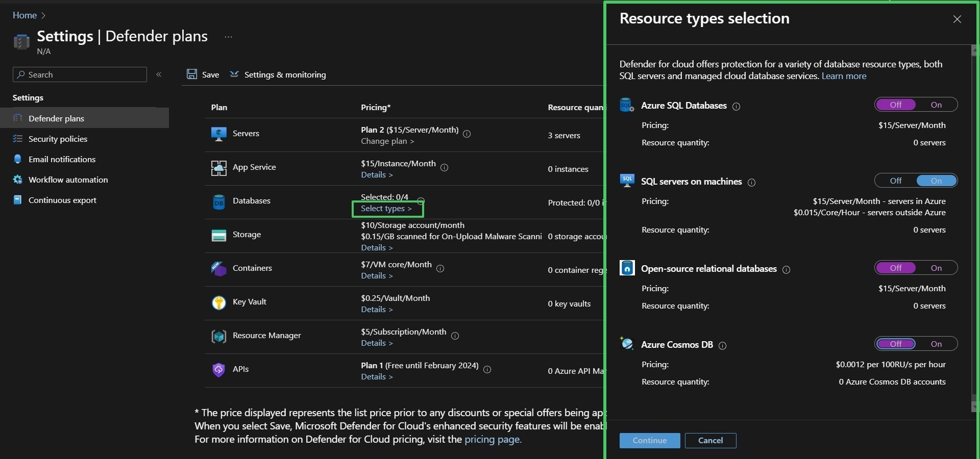Collapse the settings sidebar with chevron
Image resolution: width=980 pixels, height=459 pixels.
tap(159, 74)
